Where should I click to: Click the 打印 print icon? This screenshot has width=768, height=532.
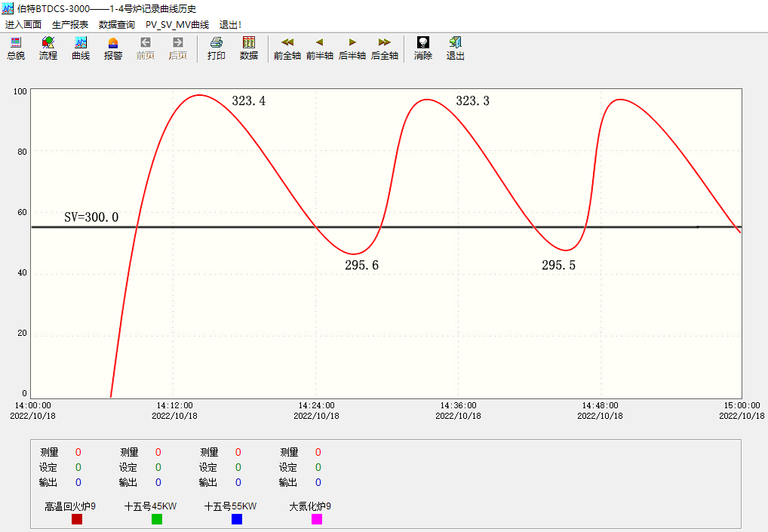217,48
